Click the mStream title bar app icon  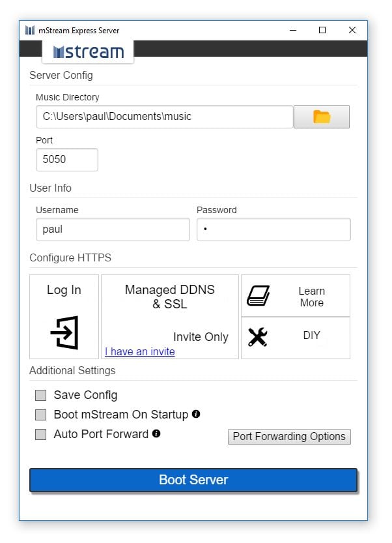30,31
